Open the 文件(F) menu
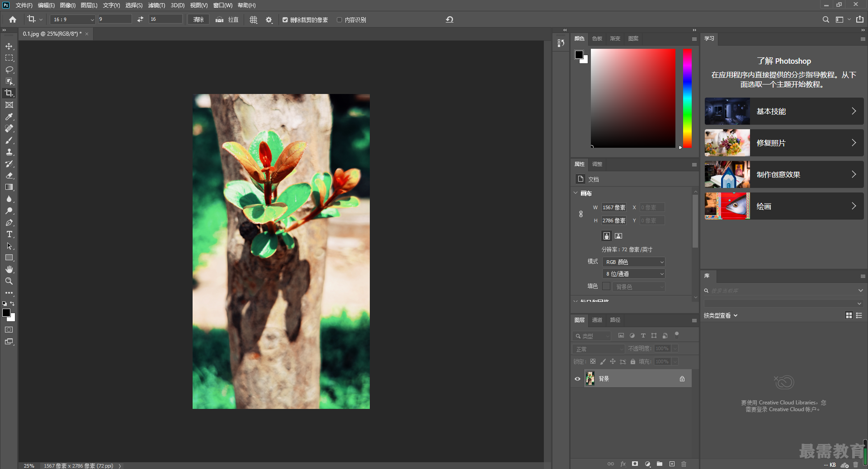Viewport: 868px width, 469px height. [24, 5]
